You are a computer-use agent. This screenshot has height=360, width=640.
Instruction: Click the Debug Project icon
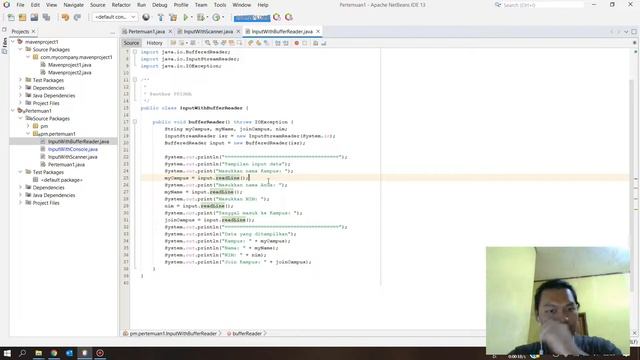click(x=200, y=18)
